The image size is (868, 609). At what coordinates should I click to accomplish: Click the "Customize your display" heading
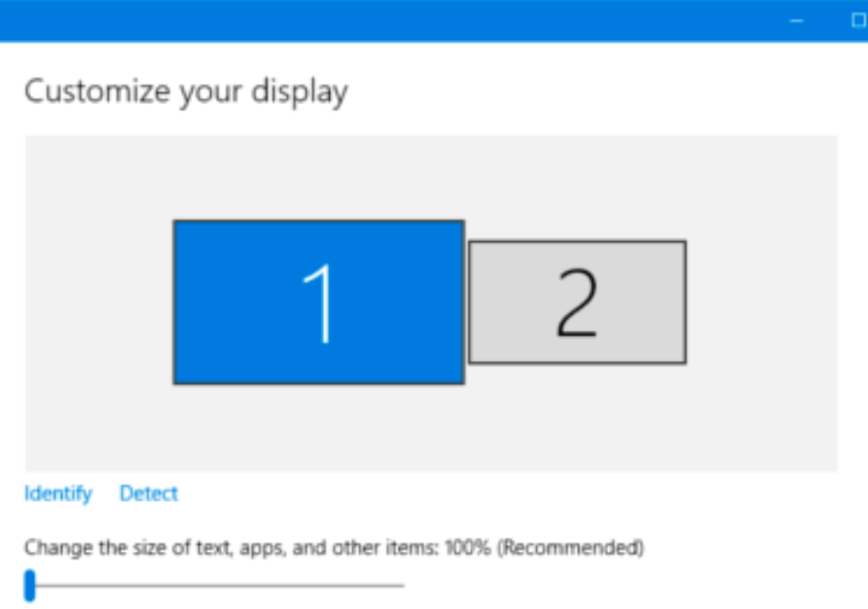pos(186,91)
